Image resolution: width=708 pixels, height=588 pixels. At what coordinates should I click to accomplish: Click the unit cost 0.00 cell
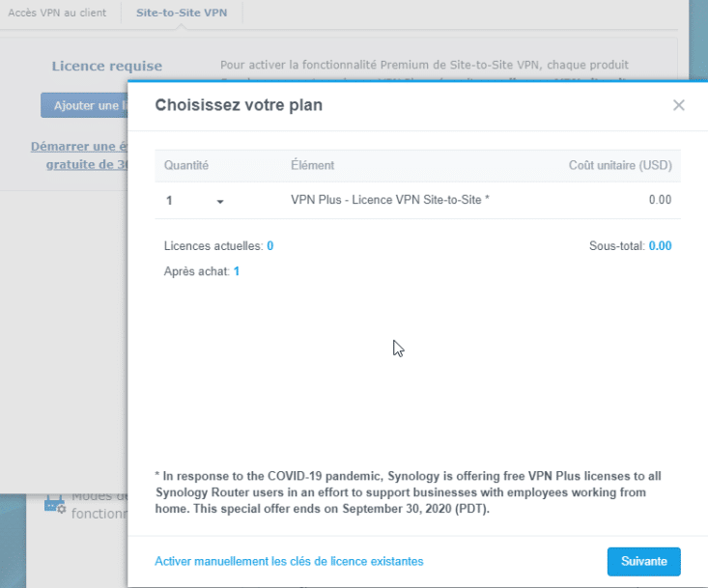[x=660, y=201]
